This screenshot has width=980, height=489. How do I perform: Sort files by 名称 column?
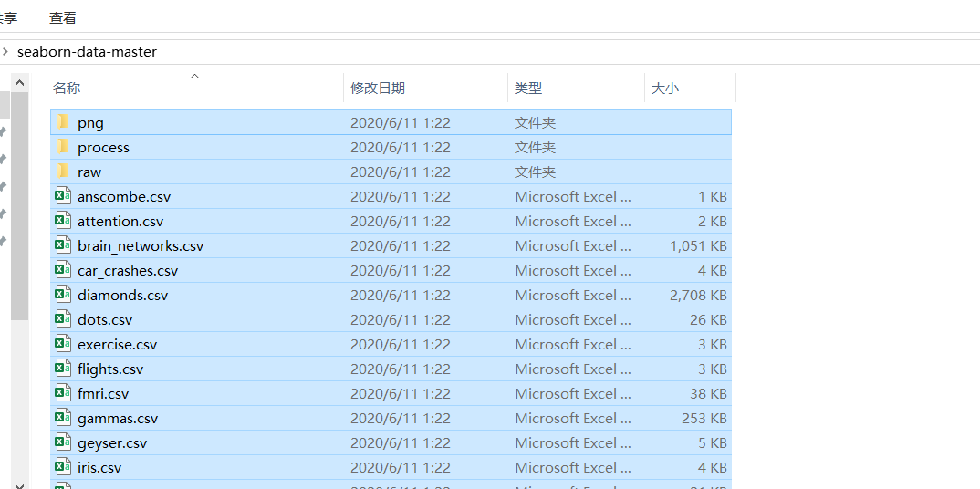(x=67, y=88)
